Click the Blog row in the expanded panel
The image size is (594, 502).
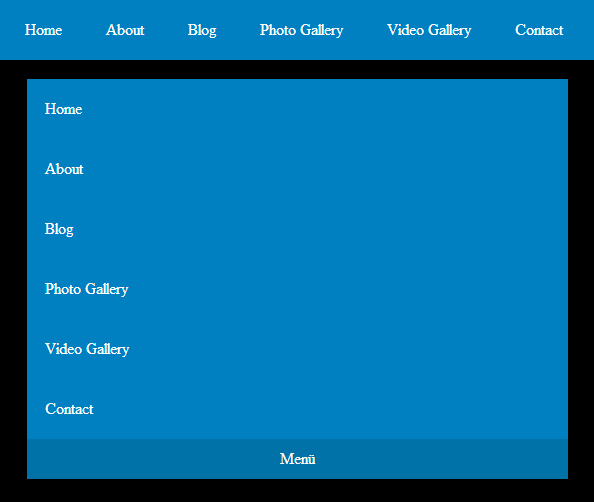(297, 229)
